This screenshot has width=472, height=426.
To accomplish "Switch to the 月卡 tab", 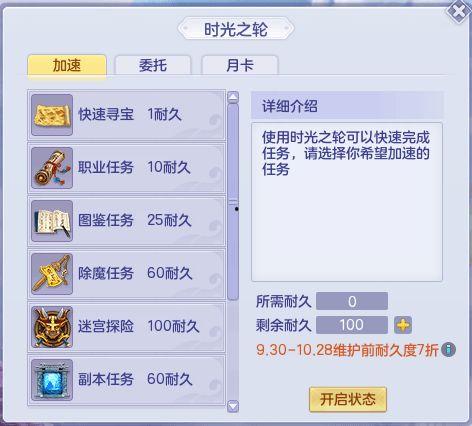I will click(240, 65).
